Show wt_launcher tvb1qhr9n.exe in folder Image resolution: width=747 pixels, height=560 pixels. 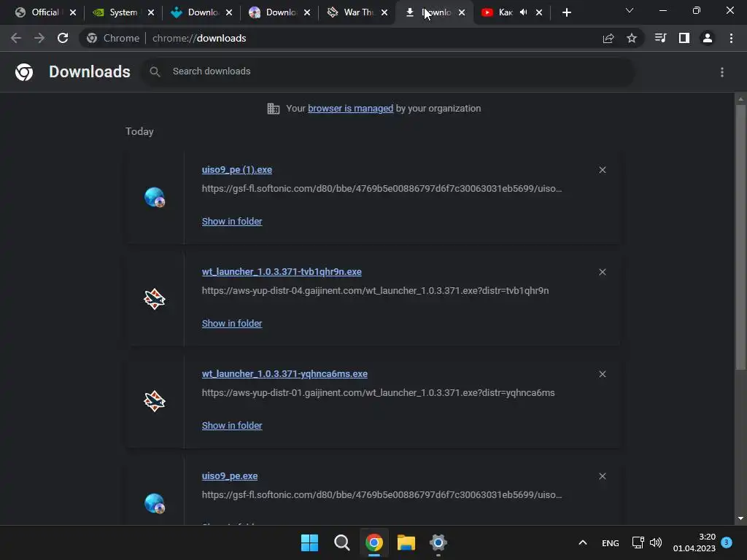232,323
